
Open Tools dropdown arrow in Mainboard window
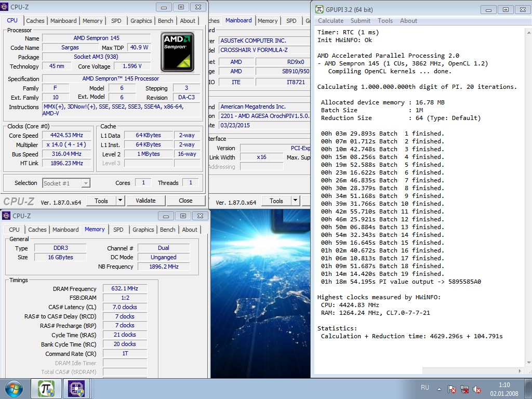(x=295, y=201)
